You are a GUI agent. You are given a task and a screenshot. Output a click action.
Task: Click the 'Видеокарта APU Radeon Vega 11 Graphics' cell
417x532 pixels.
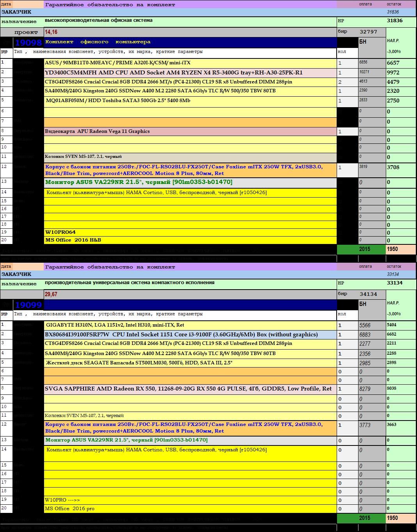(190, 131)
